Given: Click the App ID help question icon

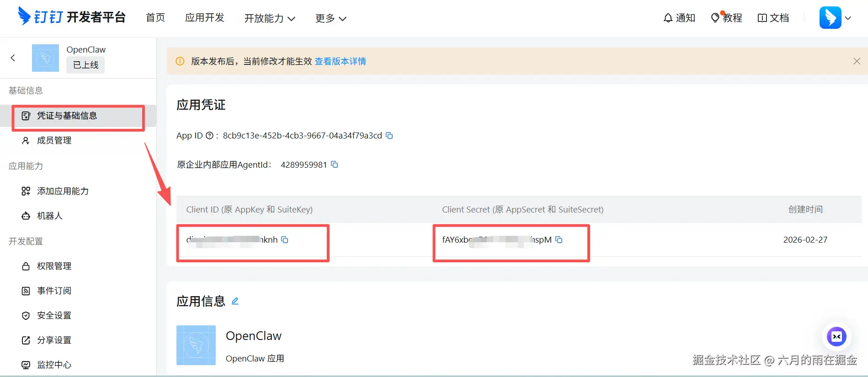Looking at the screenshot, I should tap(209, 136).
